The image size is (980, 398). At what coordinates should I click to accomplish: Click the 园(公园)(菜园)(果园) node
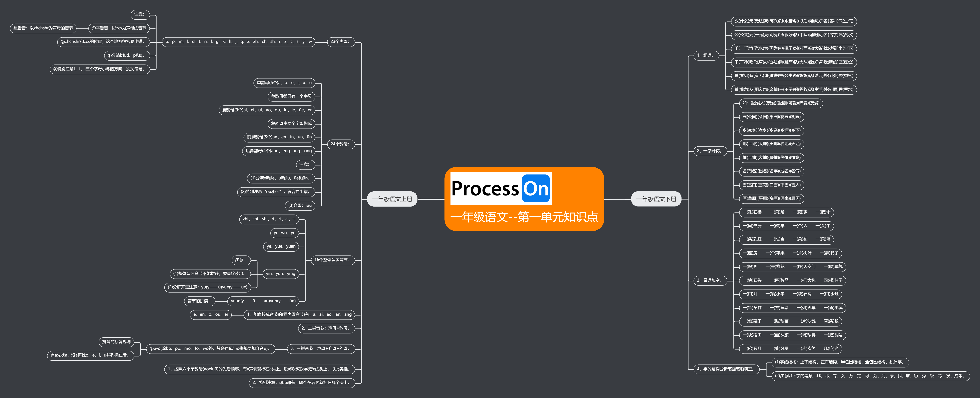(771, 117)
